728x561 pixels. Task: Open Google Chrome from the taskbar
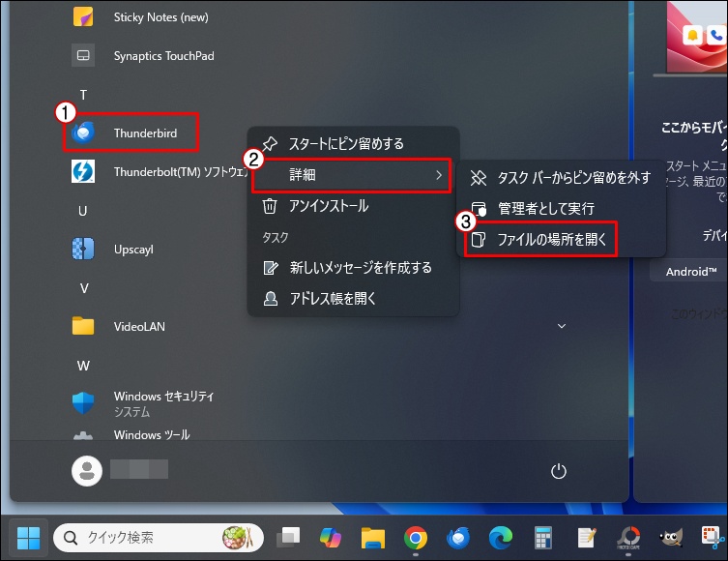click(x=415, y=538)
